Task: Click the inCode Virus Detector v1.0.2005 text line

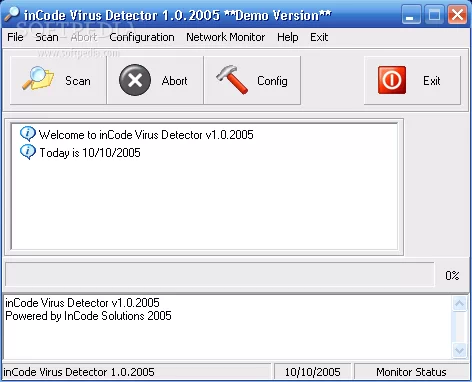Action: [82, 303]
